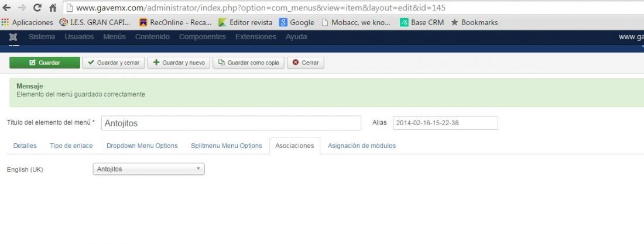Open Mobacc bookmark
Image resolution: width=644 pixels, height=244 pixels.
[x=356, y=23]
